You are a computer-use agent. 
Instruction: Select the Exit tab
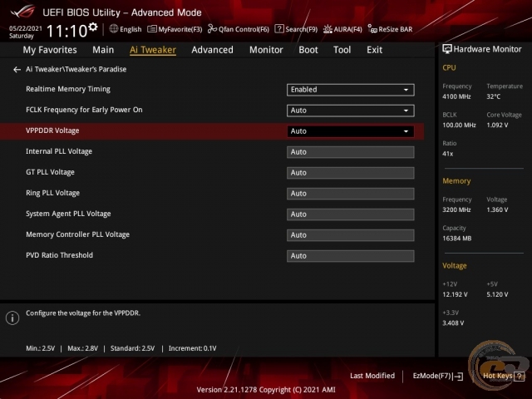point(374,50)
